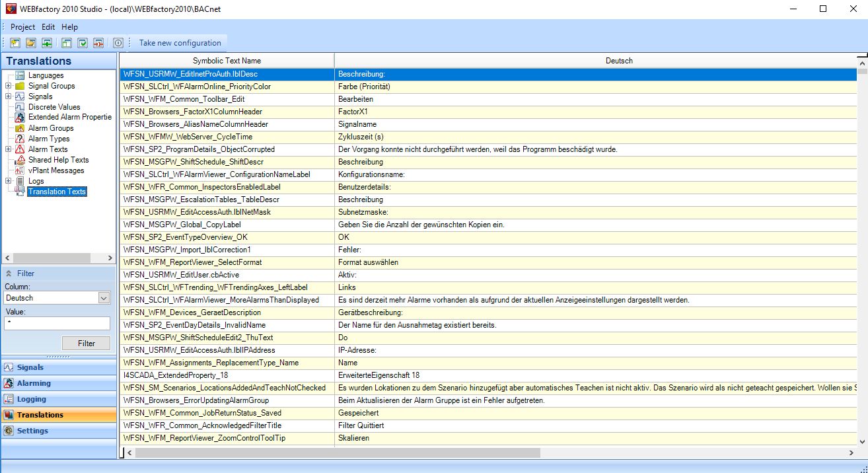The width and height of the screenshot is (868, 473).
Task: Select Languages in the Translations tree
Action: [x=46, y=75]
